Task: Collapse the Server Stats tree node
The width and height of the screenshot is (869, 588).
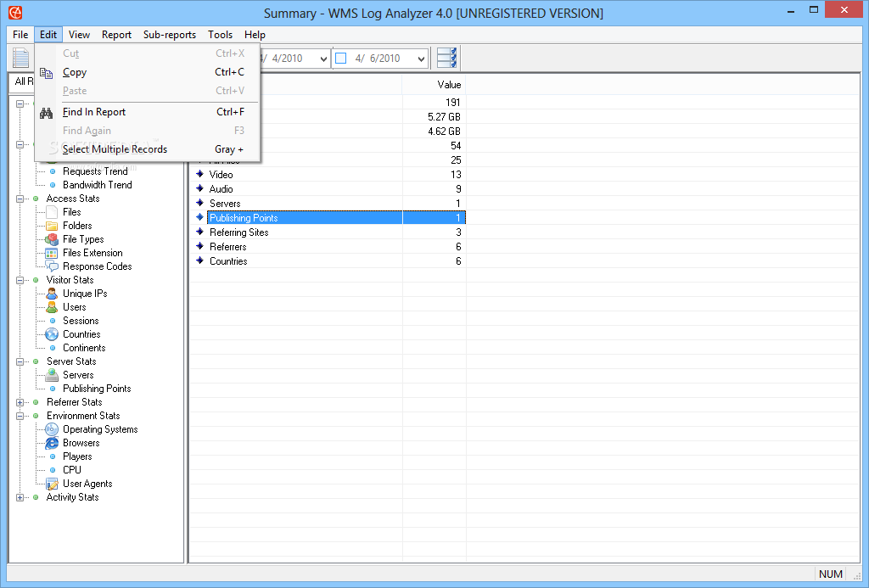Action: (20, 362)
